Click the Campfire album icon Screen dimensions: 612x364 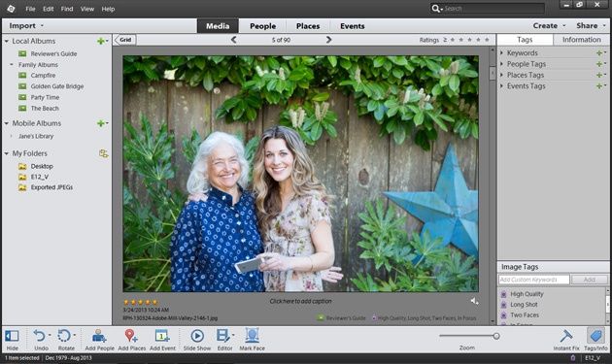tap(22, 76)
